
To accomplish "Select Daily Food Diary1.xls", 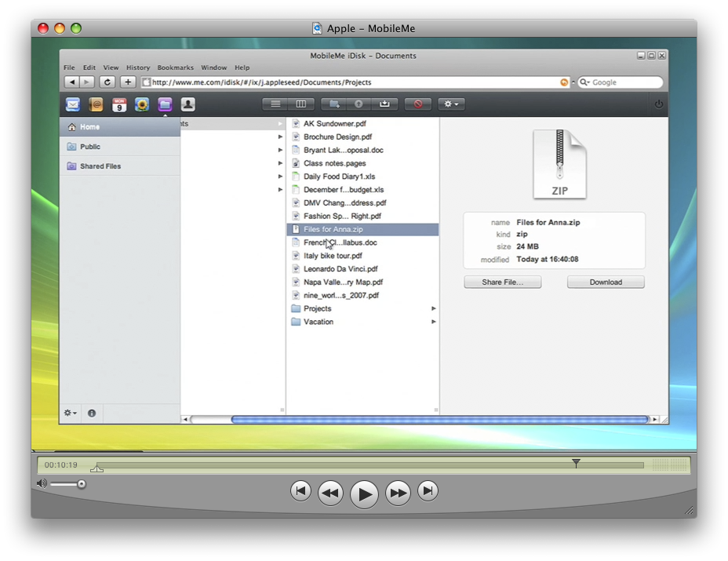I will pos(362,177).
